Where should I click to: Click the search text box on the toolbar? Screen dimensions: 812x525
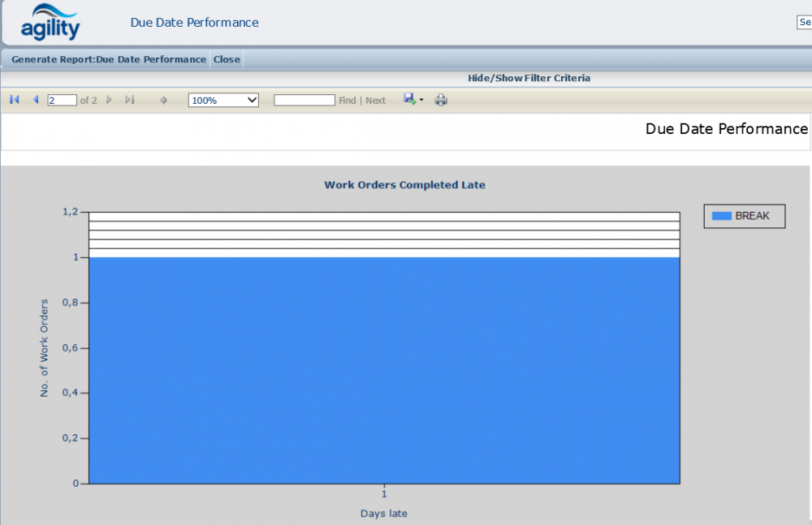pos(304,100)
